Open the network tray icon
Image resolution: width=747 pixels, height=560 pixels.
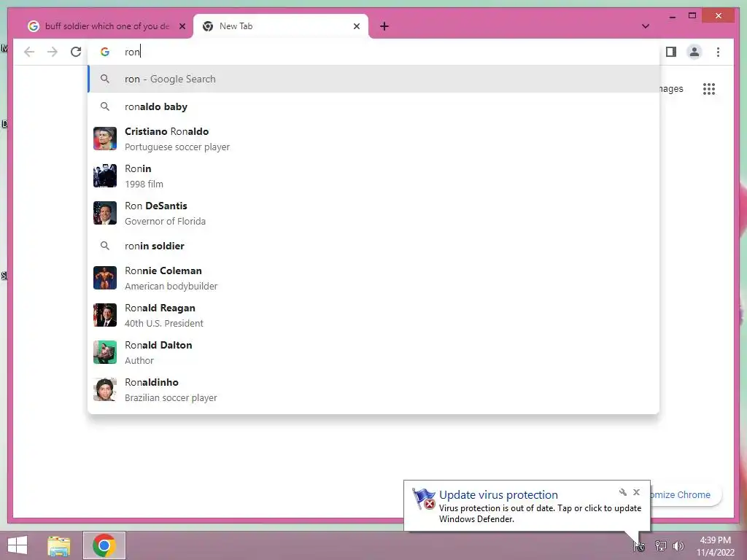coord(661,546)
